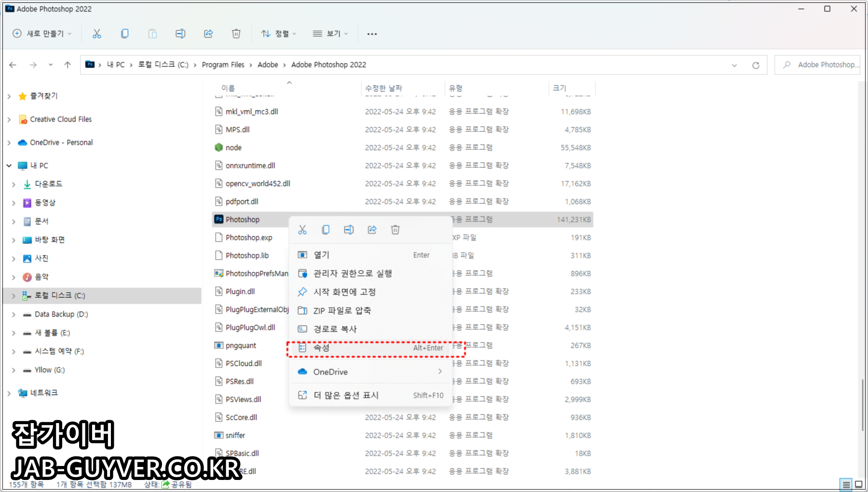The height and width of the screenshot is (492, 868).
Task: Go up one folder with the up arrow
Action: click(x=68, y=65)
